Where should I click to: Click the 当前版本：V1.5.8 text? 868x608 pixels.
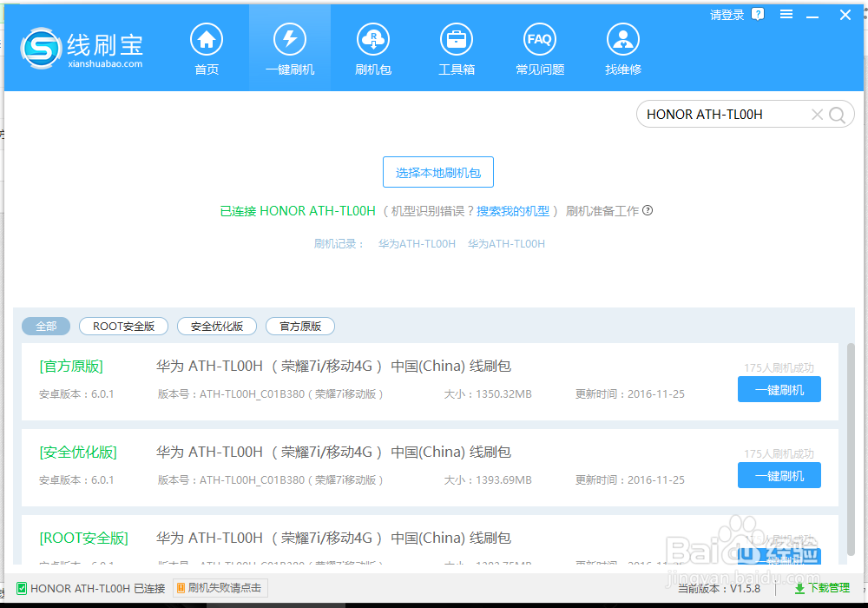[x=719, y=589]
